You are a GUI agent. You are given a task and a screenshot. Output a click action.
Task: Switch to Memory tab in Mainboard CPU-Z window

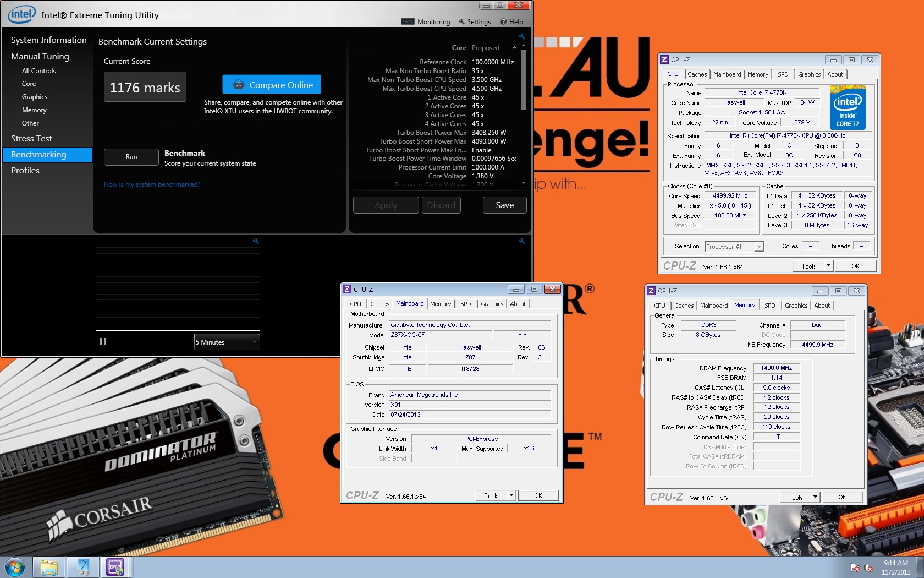(441, 304)
